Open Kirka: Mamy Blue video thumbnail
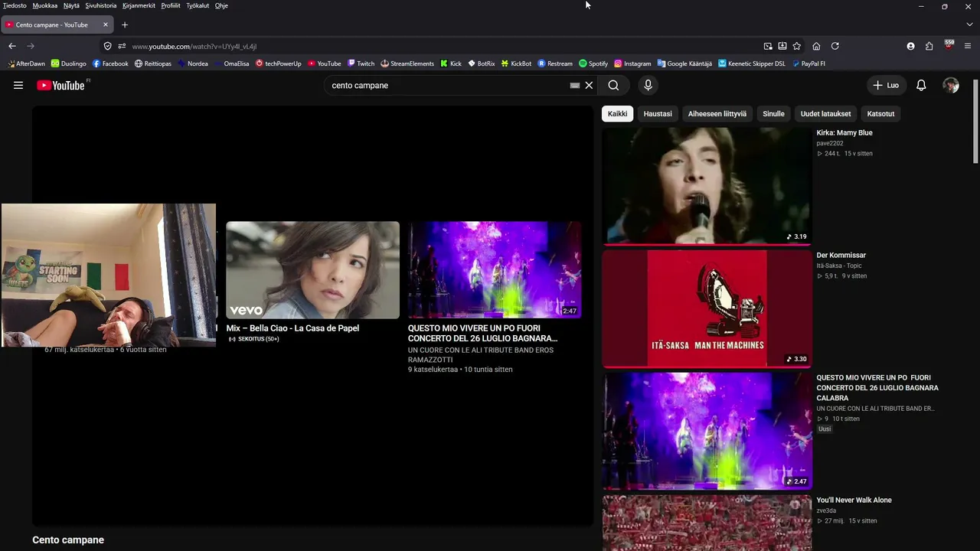Viewport: 980px width, 551px height. click(x=707, y=186)
